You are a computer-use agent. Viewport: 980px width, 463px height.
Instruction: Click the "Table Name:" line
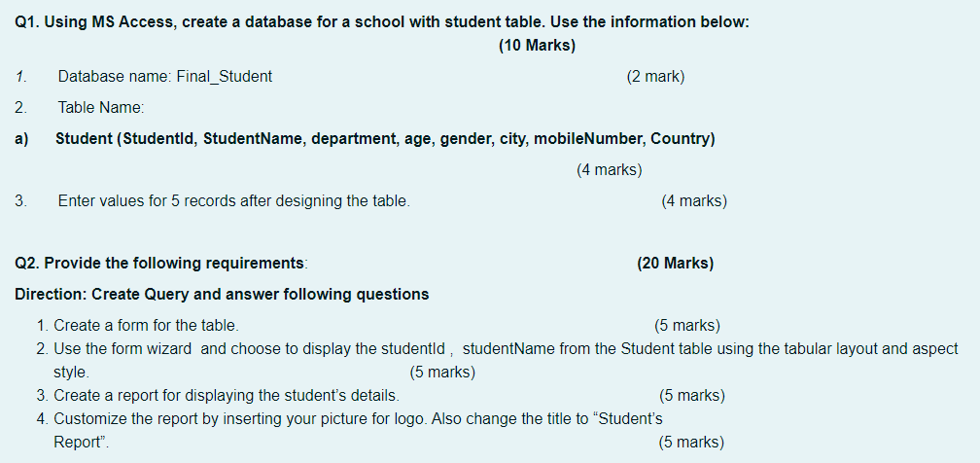coord(101,108)
